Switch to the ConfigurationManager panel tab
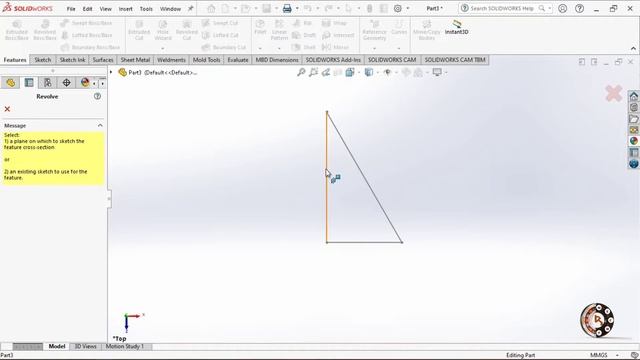640x360 pixels. tap(47, 83)
